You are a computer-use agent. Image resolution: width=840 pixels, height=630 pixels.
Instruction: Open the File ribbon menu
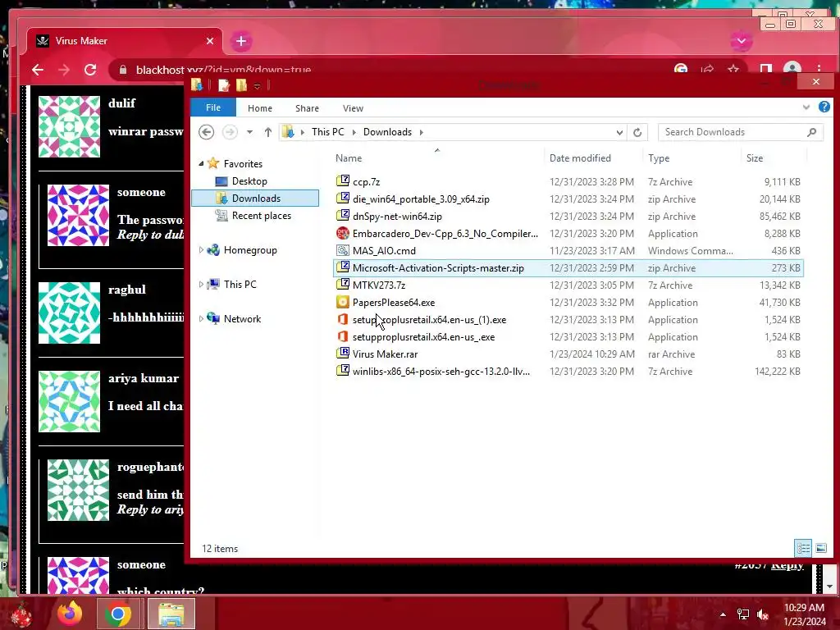[213, 107]
